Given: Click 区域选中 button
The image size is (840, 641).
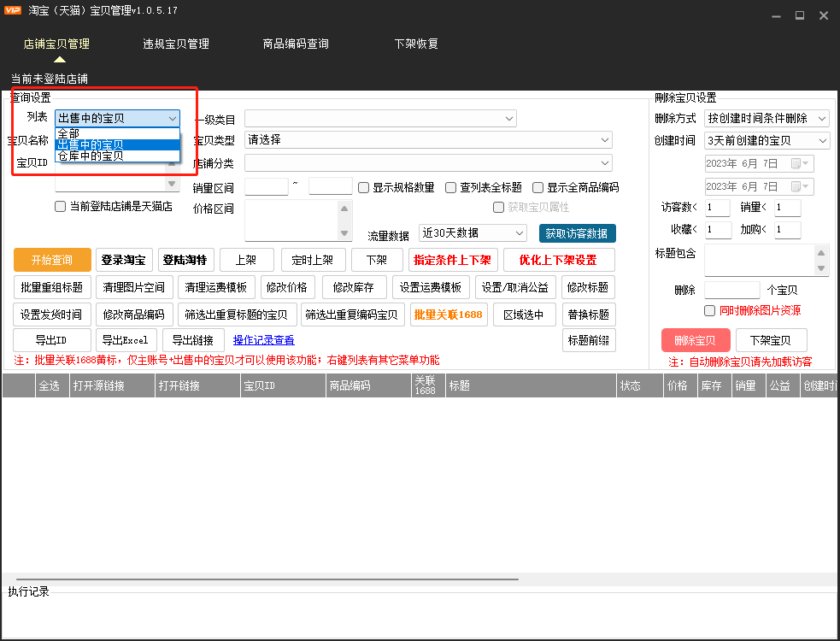Looking at the screenshot, I should (524, 315).
